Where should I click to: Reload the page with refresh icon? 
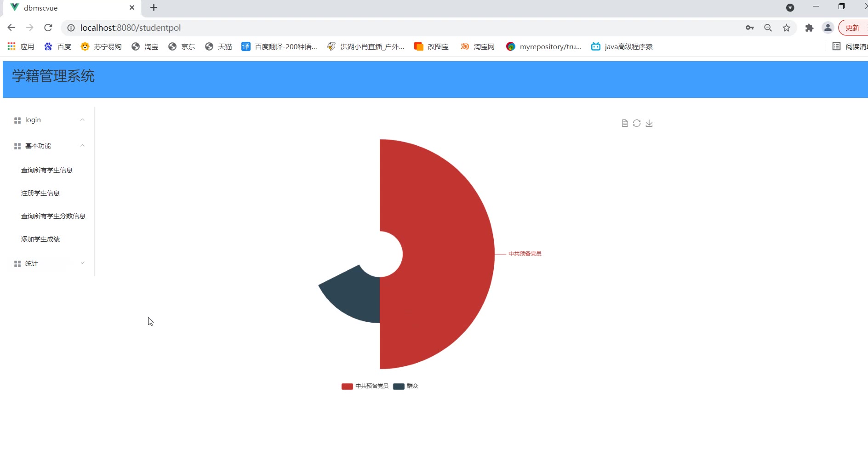click(48, 28)
